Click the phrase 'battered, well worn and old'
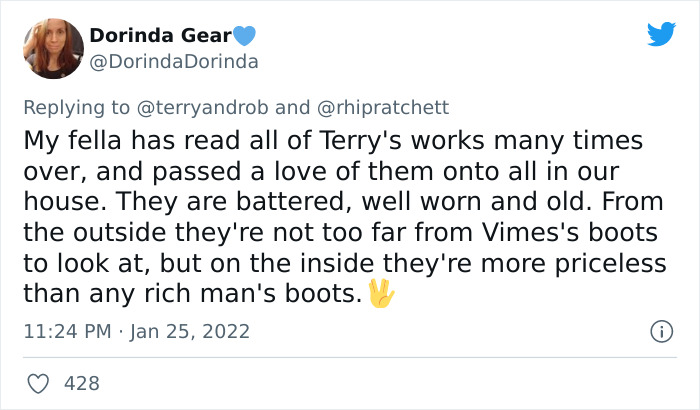This screenshot has width=700, height=410. coord(348,203)
